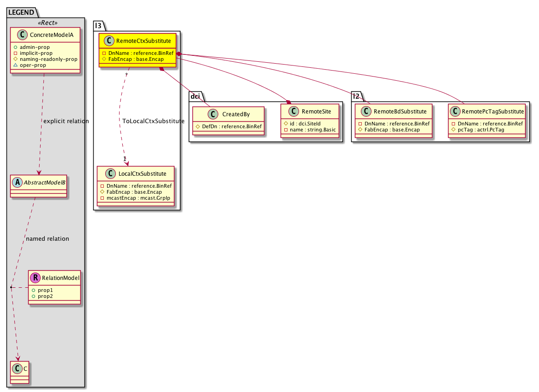Select the 'named relation' label
This screenshot has height=392, width=539.
tap(48, 239)
